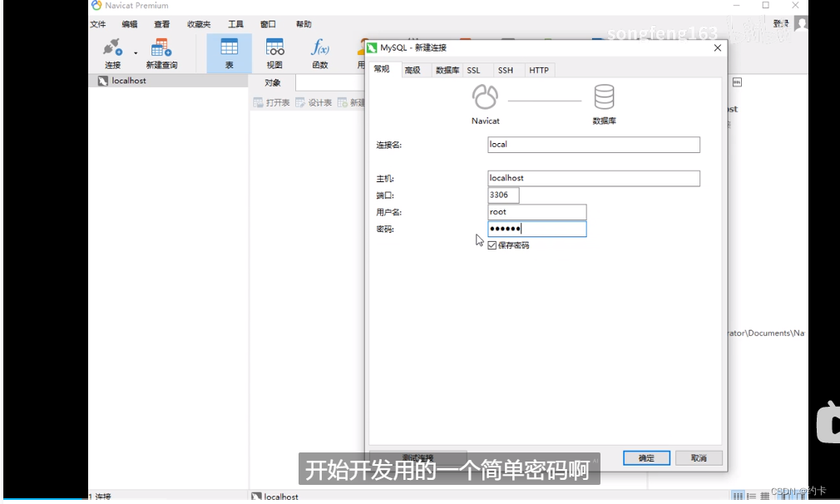The image size is (840, 504).
Task: Open the 文件 menu
Action: [x=98, y=24]
